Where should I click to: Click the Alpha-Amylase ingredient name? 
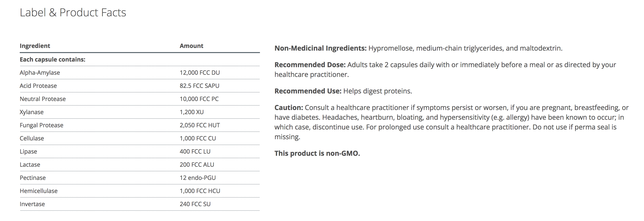tap(40, 73)
